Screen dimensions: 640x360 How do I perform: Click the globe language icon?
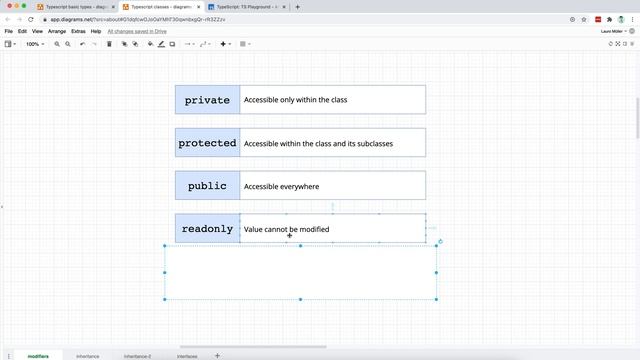coord(632,31)
